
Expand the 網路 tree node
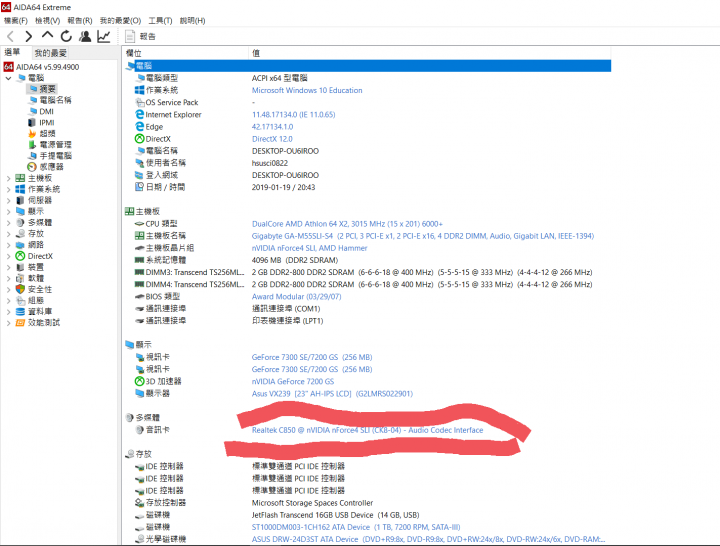[8, 245]
